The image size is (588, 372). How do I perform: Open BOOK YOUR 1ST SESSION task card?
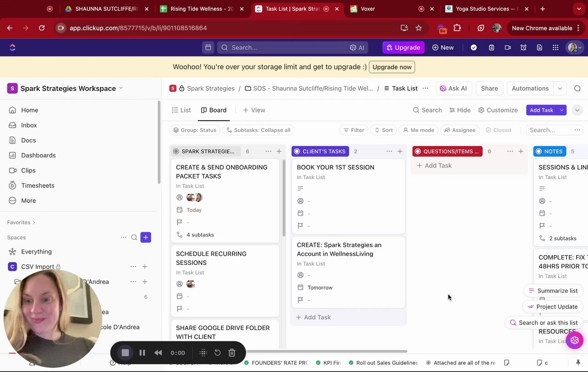pyautogui.click(x=348, y=196)
